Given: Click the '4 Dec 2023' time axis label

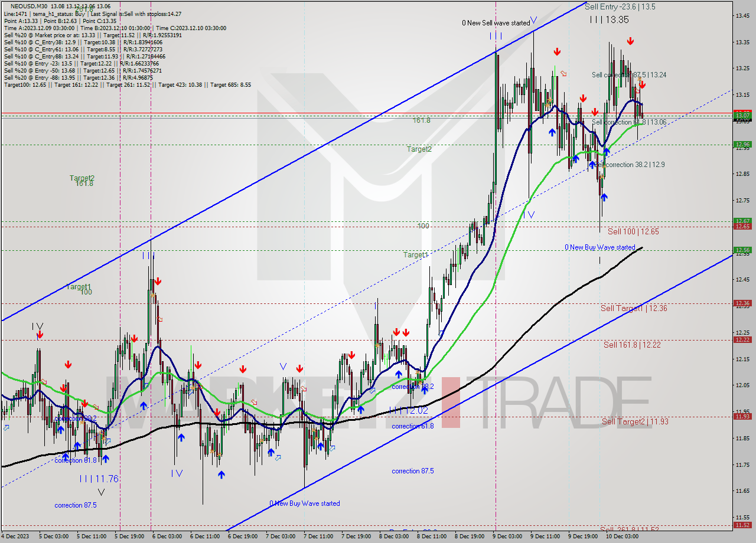Looking at the screenshot, I should click(x=16, y=537).
